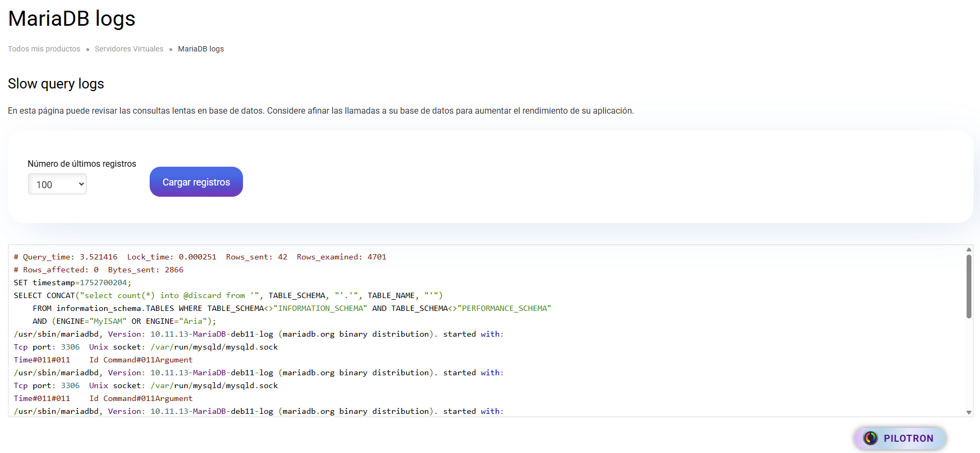Screen dimensions: 980x453
Task: Open the number of records dropdown
Action: click(x=57, y=184)
